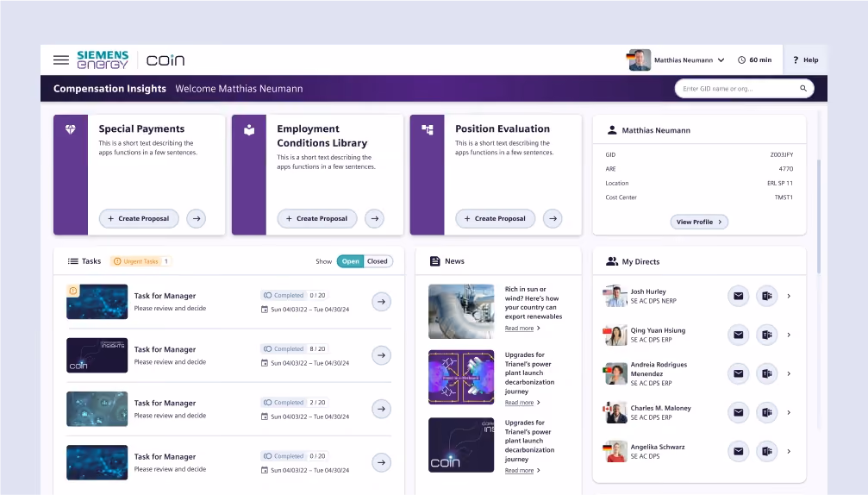
Task: Click the urgent first task thumbnail
Action: (x=97, y=302)
